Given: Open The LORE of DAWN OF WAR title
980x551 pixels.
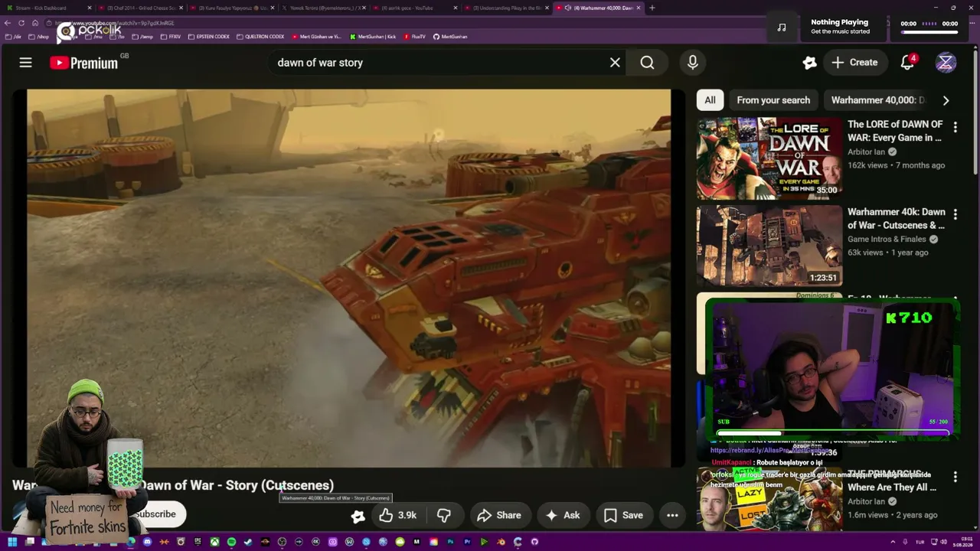Looking at the screenshot, I should [x=895, y=131].
